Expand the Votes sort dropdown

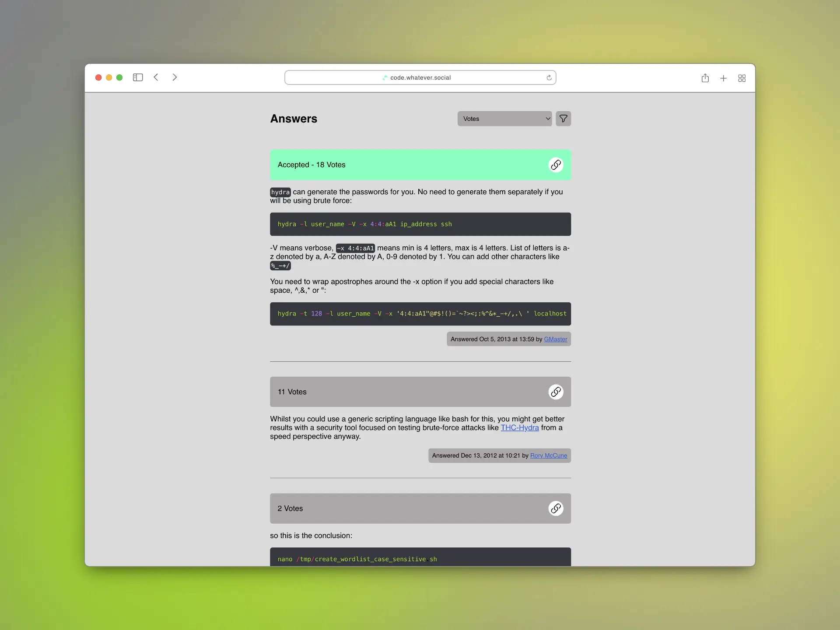504,119
